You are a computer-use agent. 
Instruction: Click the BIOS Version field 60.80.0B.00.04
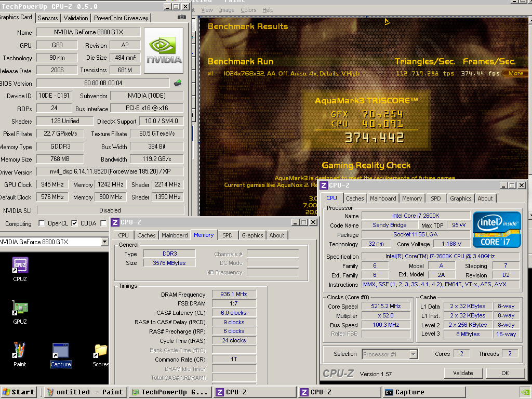point(103,83)
